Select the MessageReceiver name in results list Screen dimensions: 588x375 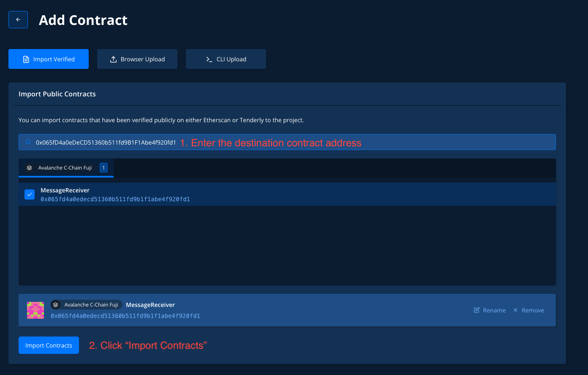point(65,190)
